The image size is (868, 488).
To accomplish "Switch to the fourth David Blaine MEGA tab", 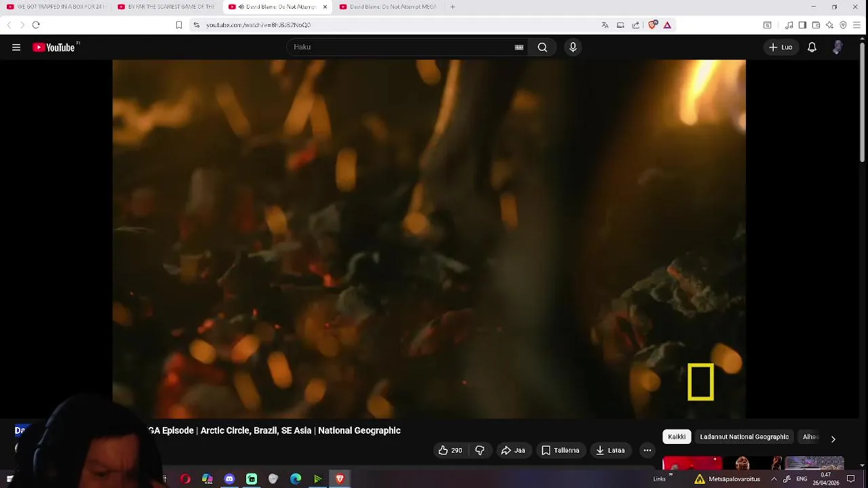I will pyautogui.click(x=388, y=7).
